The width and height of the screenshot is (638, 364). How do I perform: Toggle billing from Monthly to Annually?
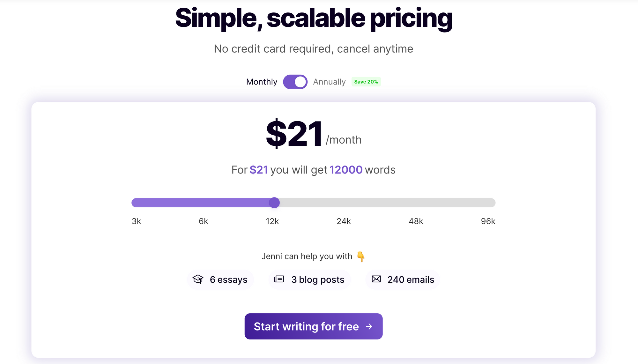tap(295, 82)
